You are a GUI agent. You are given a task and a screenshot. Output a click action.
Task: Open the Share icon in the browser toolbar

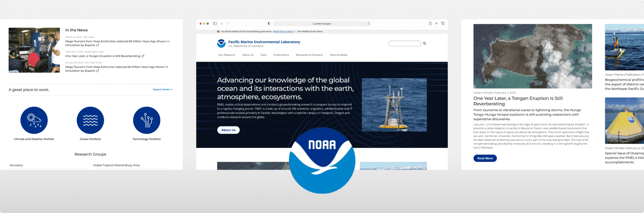click(x=430, y=23)
